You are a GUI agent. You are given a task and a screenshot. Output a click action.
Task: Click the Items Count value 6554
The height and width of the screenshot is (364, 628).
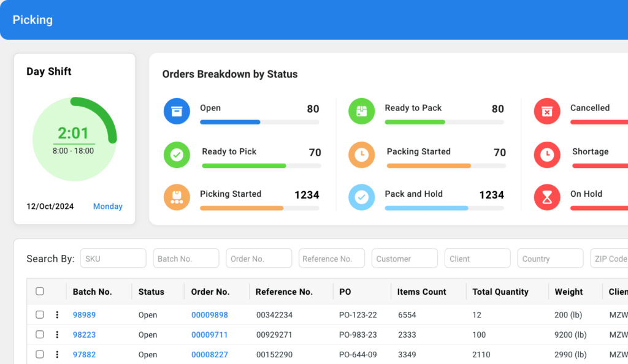coord(407,315)
